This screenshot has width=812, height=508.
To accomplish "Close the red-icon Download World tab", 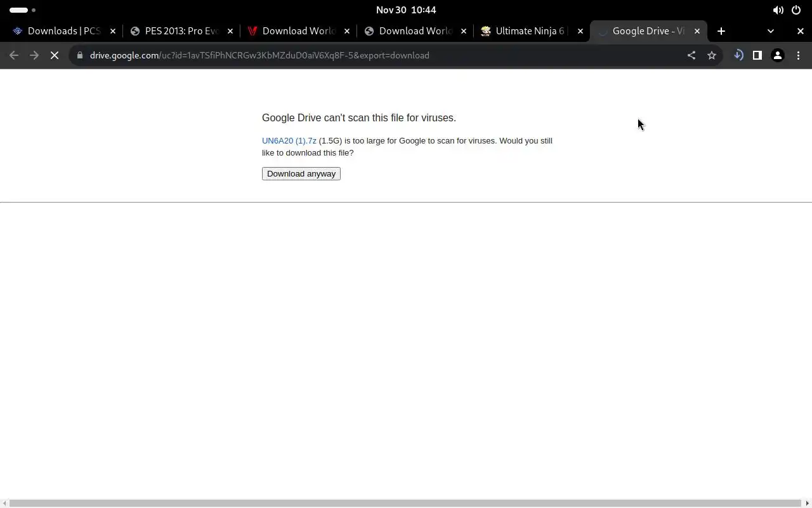I will pos(346,30).
